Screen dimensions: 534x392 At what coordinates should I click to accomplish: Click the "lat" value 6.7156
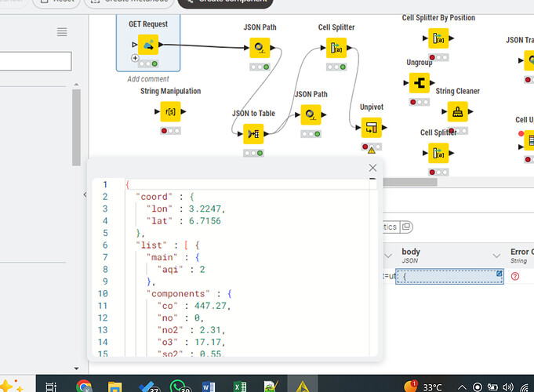pos(205,221)
